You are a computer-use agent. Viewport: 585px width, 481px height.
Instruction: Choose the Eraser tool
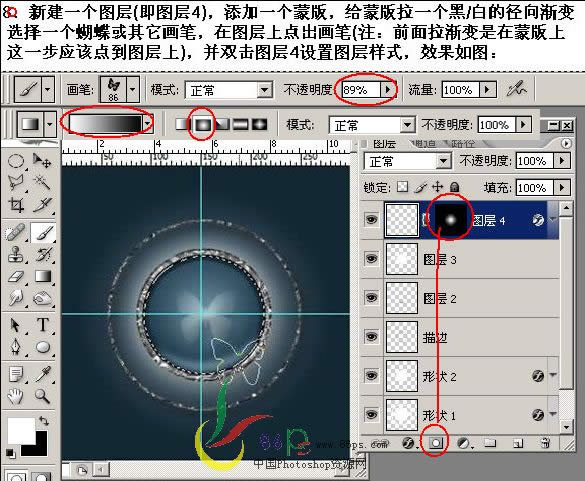16,277
